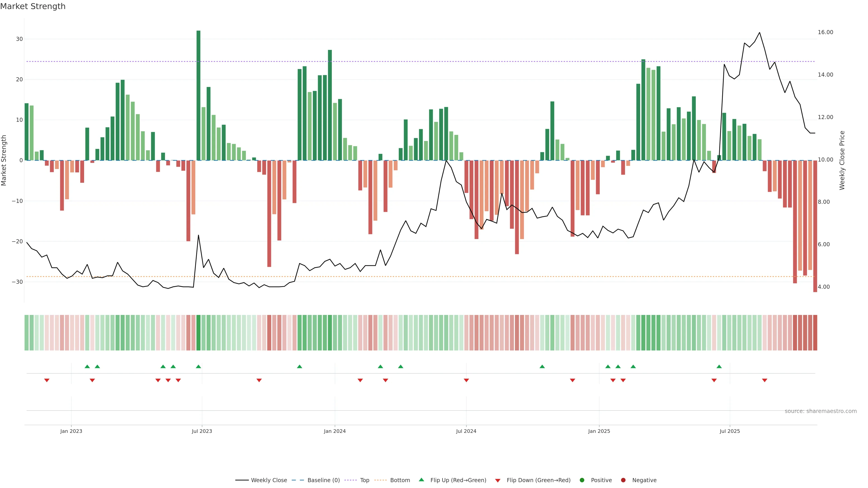Click the Market Strength chart title
868x488 pixels.
pyautogui.click(x=33, y=6)
